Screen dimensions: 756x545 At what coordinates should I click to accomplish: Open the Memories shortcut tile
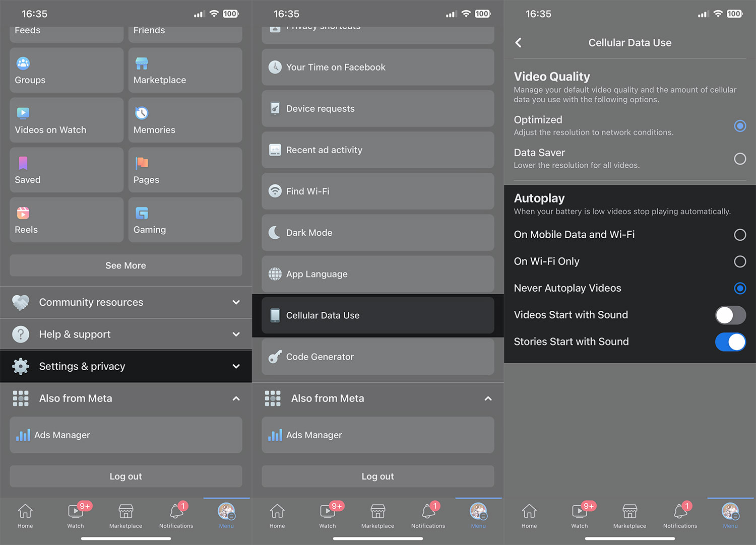[x=185, y=120]
